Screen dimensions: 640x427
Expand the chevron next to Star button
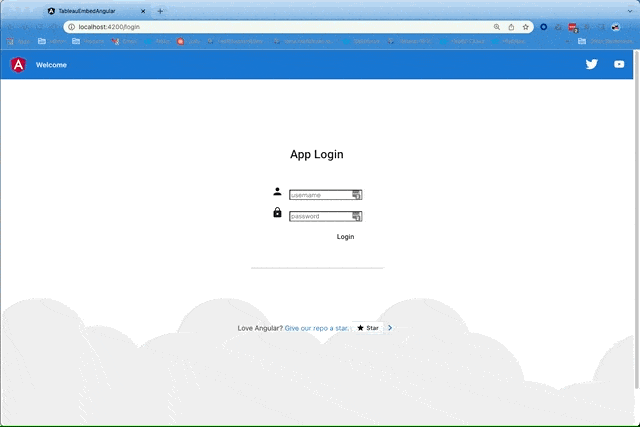(390, 328)
